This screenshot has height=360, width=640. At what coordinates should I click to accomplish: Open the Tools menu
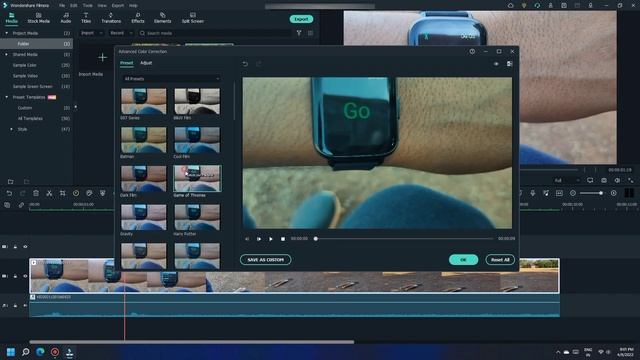87,6
